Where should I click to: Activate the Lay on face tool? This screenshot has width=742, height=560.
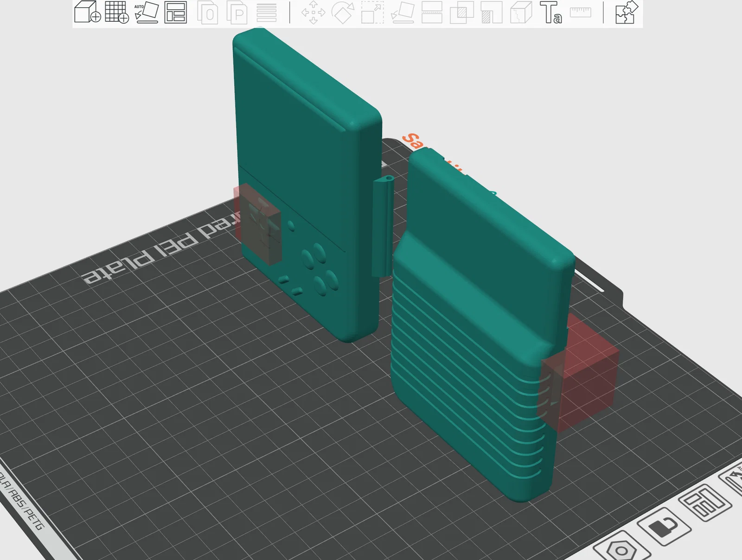[403, 12]
